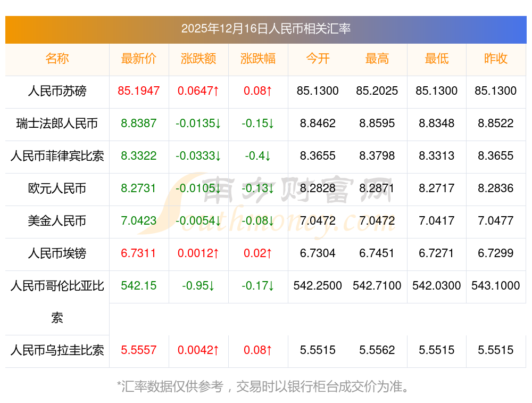The width and height of the screenshot is (532, 403).
Task: Click the latest price 8.3322
Action: 139,155
